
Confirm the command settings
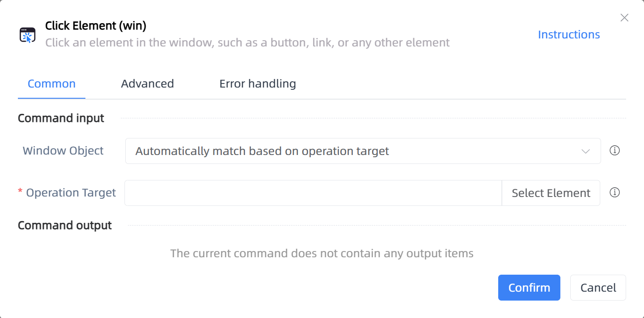(529, 288)
